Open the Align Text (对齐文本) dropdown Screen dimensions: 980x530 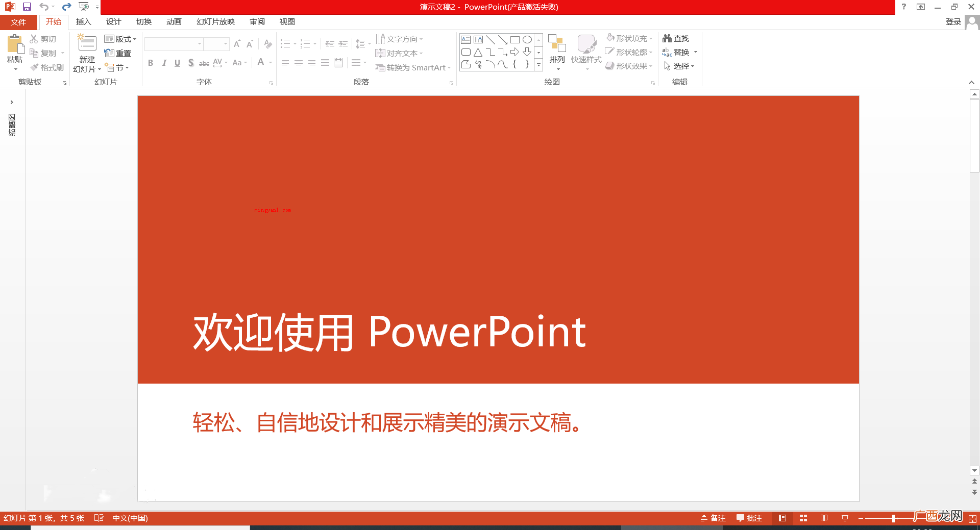click(399, 53)
